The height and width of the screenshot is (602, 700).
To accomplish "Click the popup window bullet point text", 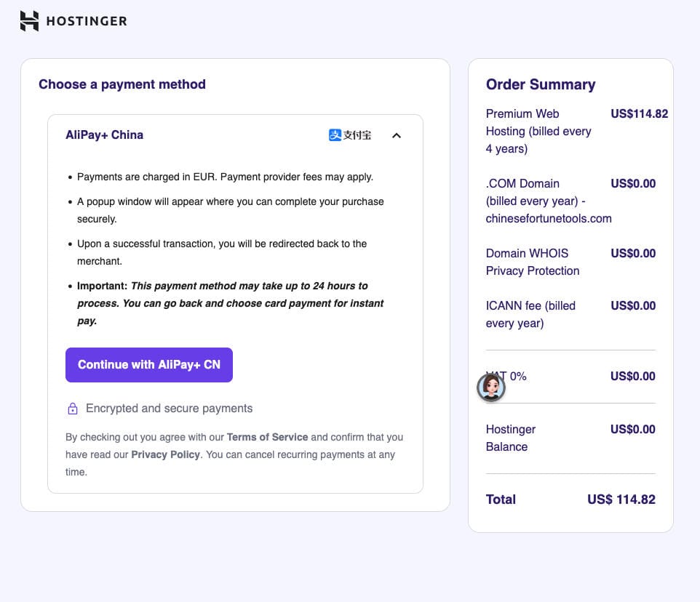I will pyautogui.click(x=231, y=210).
